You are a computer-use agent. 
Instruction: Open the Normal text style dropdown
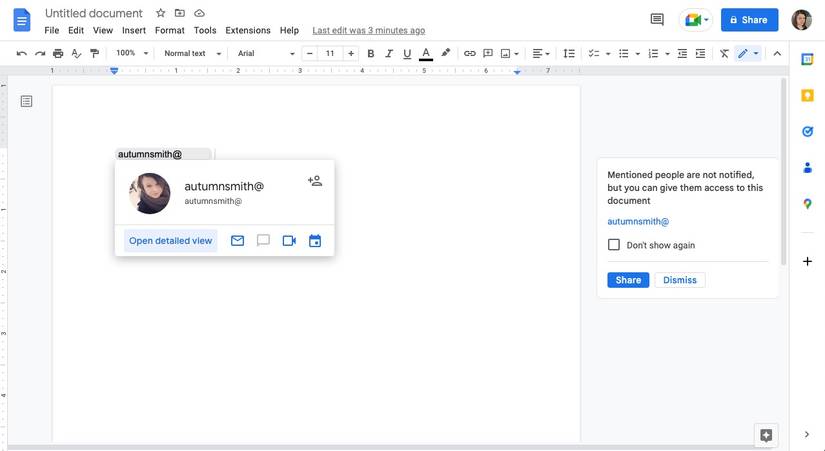pos(193,53)
